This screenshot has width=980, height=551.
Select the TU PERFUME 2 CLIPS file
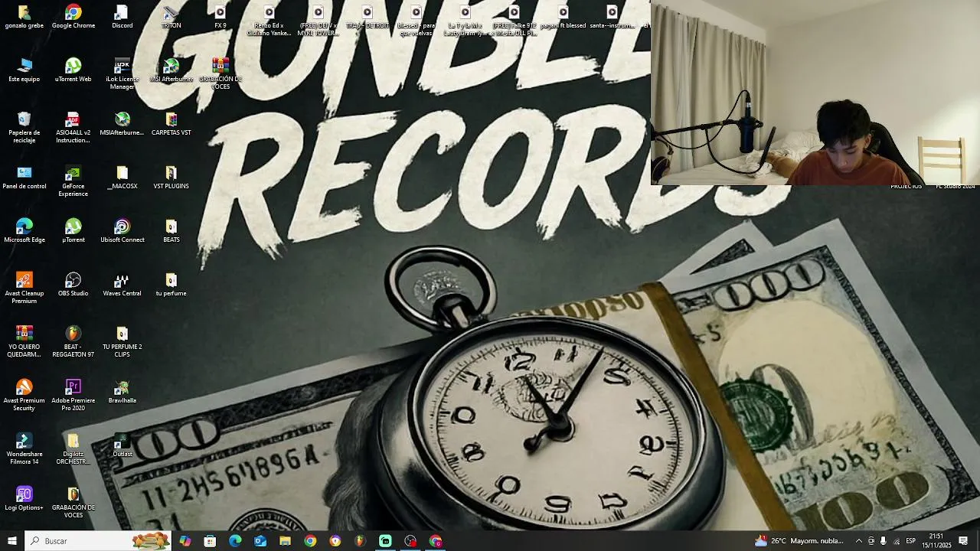point(122,342)
